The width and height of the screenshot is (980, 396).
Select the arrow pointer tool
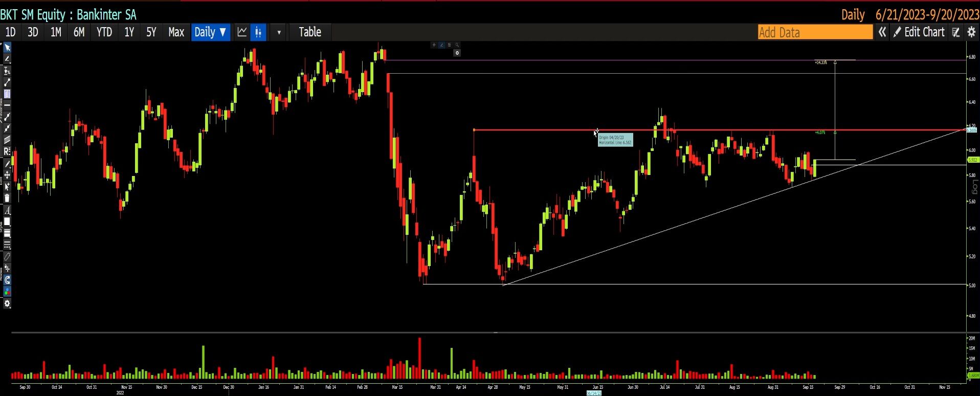pos(7,48)
